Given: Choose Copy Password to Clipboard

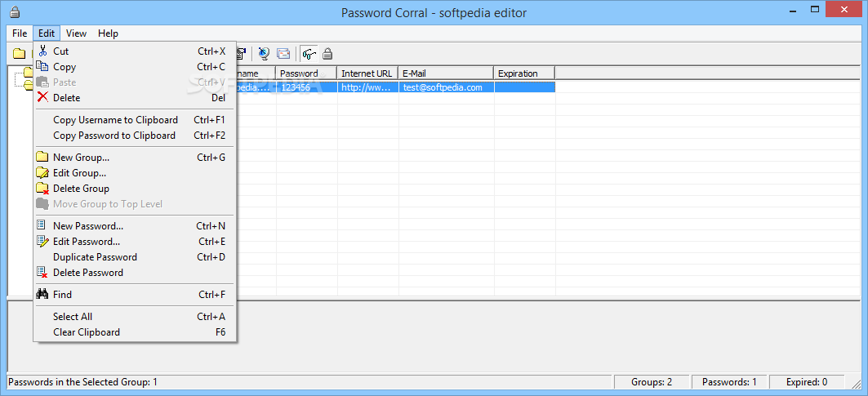Looking at the screenshot, I should (135, 136).
